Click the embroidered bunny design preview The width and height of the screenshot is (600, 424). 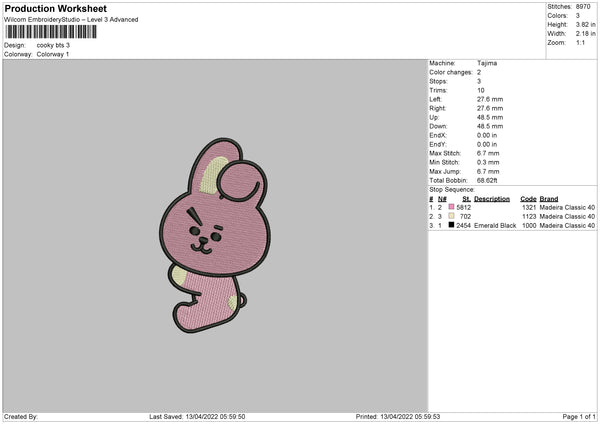click(x=215, y=235)
